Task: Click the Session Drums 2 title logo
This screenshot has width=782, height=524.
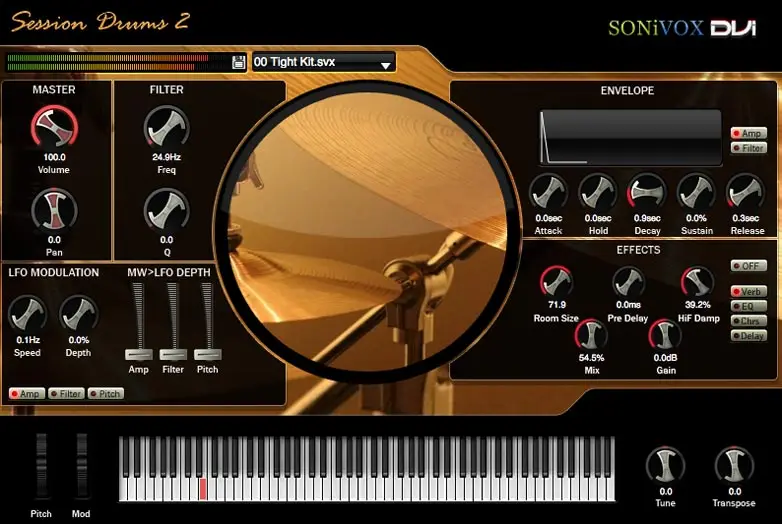Action: click(x=100, y=22)
